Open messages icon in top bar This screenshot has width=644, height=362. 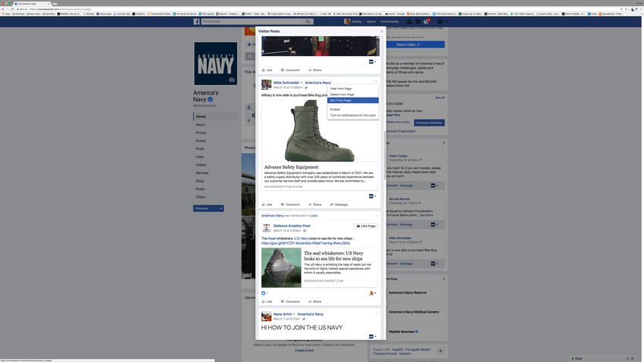tap(417, 21)
